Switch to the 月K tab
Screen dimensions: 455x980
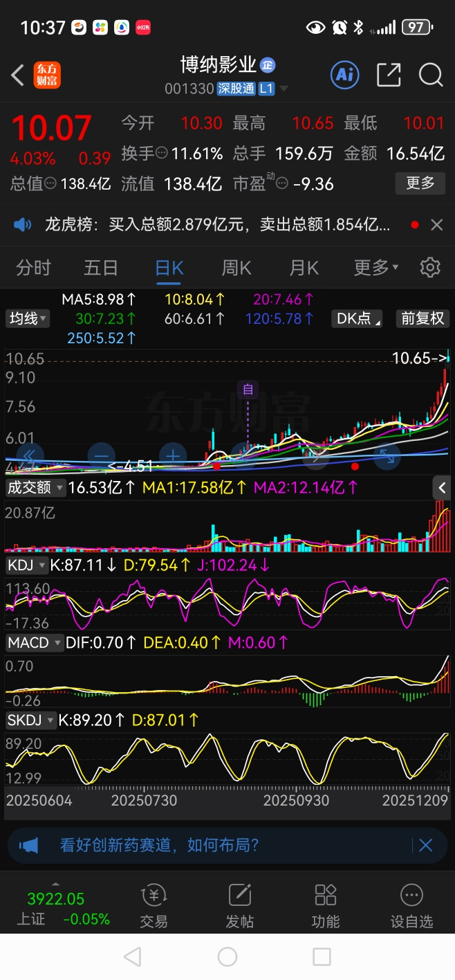click(x=304, y=267)
